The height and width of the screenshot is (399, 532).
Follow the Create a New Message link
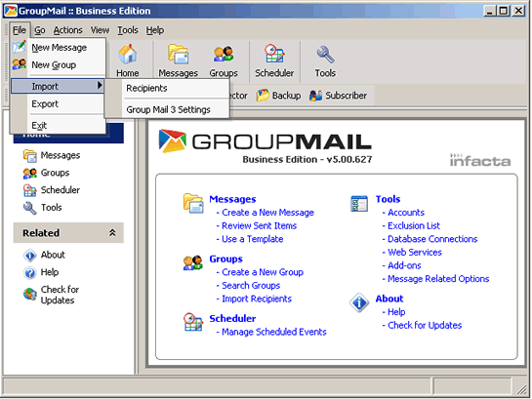pyautogui.click(x=267, y=213)
